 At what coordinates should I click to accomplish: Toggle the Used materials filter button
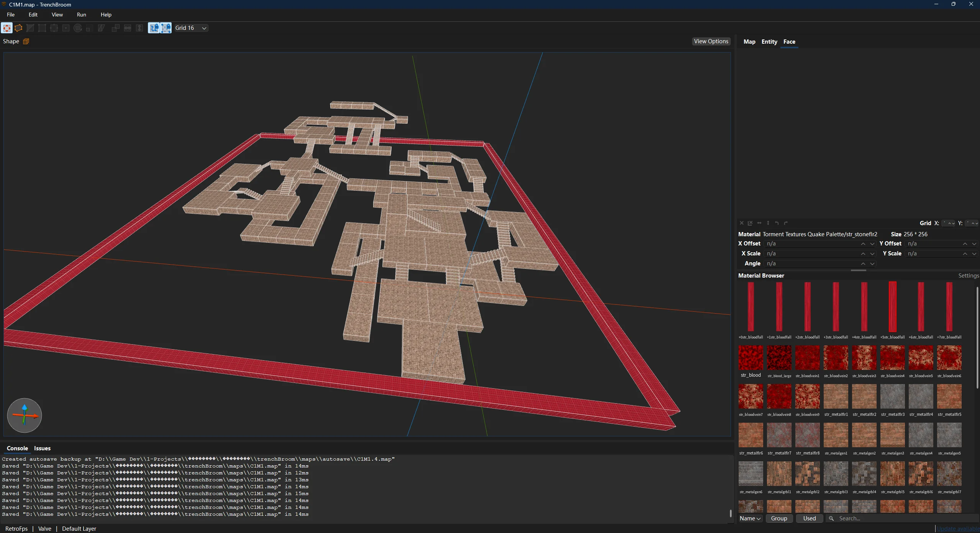(809, 518)
